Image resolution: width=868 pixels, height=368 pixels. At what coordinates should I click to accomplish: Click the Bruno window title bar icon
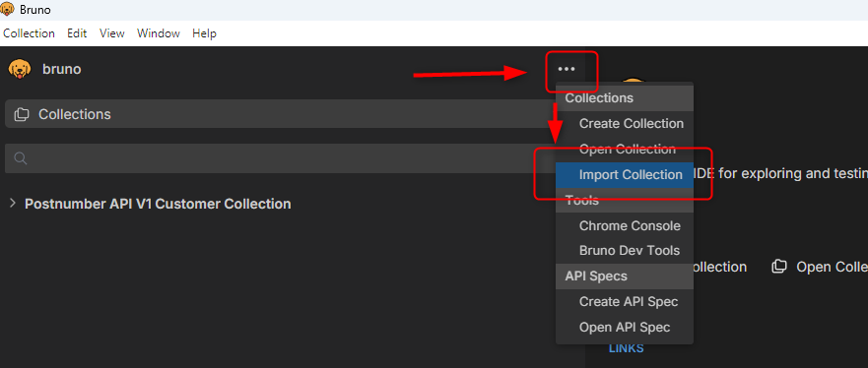tap(7, 10)
